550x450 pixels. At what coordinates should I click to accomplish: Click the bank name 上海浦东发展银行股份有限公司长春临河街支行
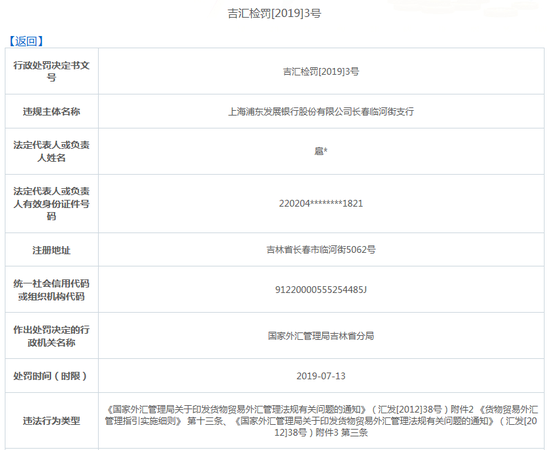321,112
